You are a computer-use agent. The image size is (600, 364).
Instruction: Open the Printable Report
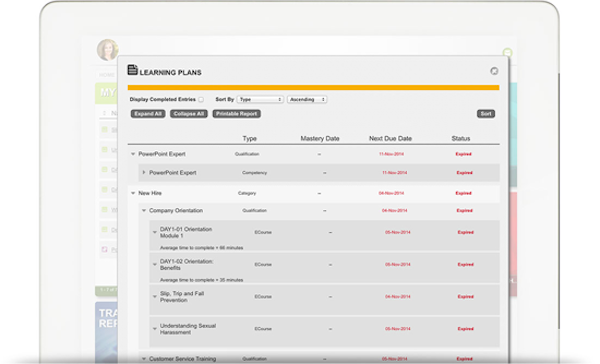[x=236, y=114]
